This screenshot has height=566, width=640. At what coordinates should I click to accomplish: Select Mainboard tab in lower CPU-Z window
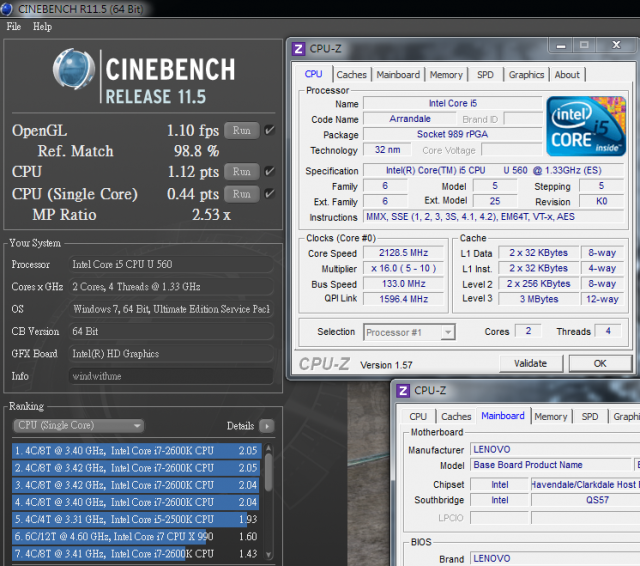[503, 416]
